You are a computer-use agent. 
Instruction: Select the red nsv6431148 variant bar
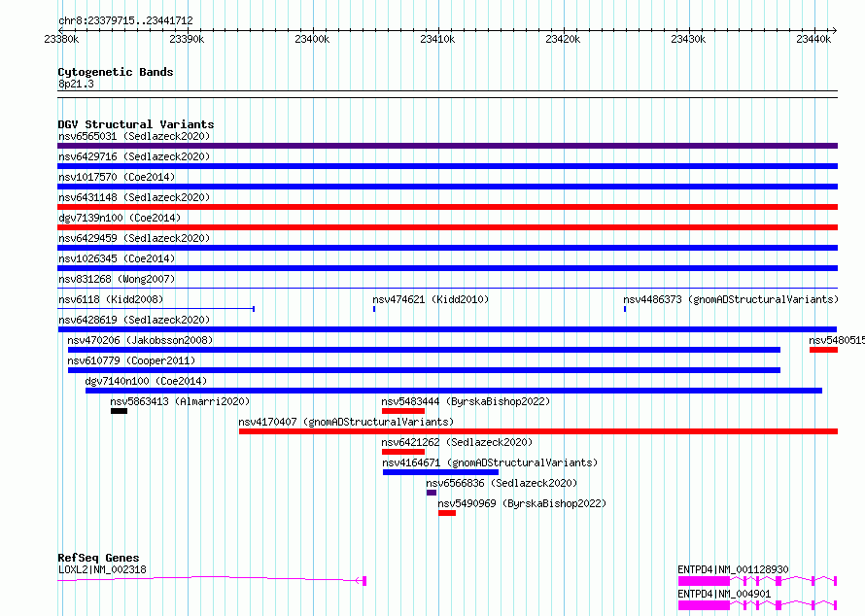(447, 207)
